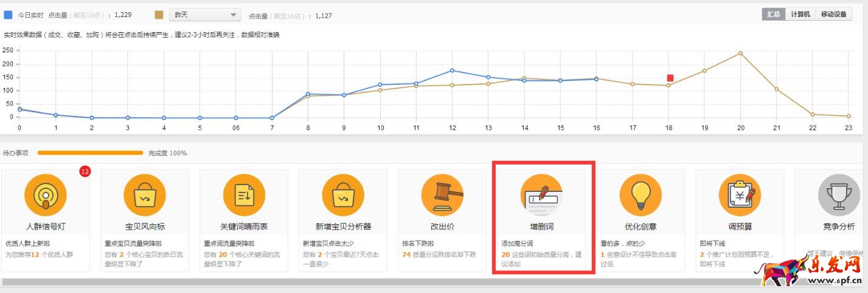Click the 20 这些词初始质量分高 description
This screenshot has height=293, width=868.
click(x=541, y=259)
